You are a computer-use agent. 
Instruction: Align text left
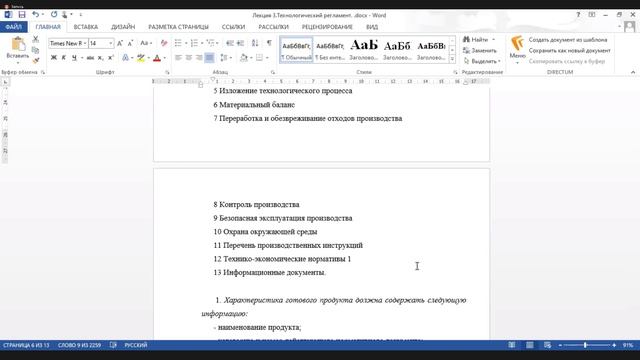[x=178, y=58]
